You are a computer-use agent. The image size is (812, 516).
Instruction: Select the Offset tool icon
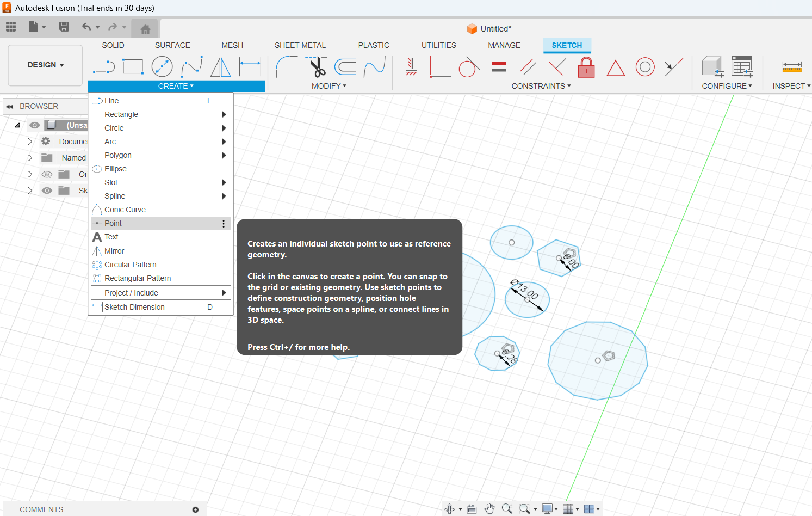[345, 67]
